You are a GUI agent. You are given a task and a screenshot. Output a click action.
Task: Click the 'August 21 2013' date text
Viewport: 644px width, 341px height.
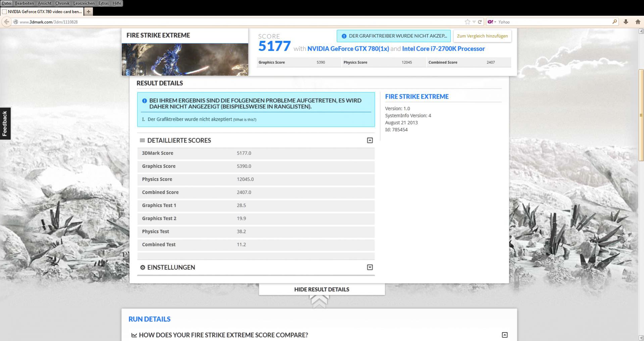[401, 123]
